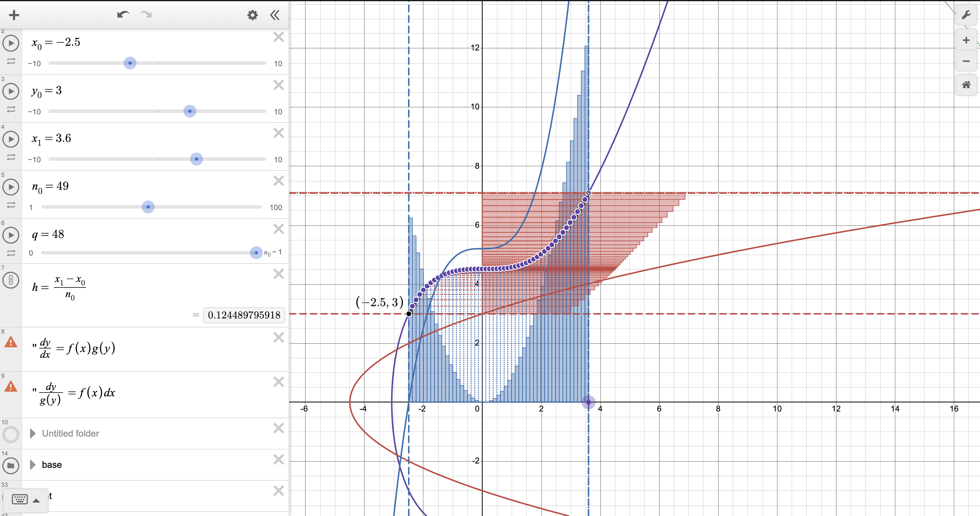Screen dimensions: 980x516
Task: Edit the q = 48 expression
Action: pyautogui.click(x=48, y=235)
